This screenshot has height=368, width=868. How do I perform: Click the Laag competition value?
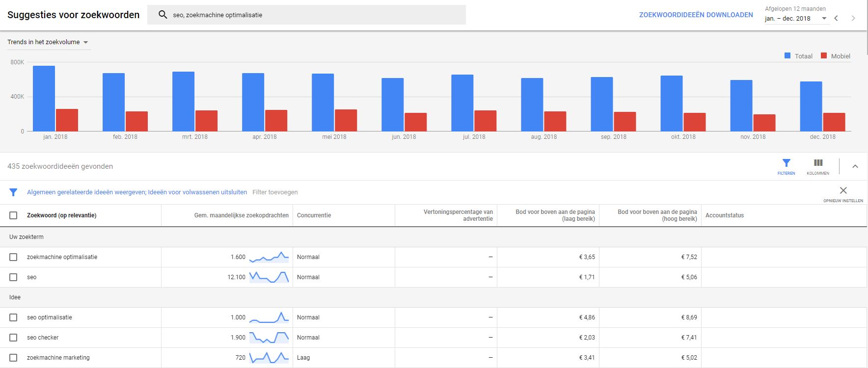(x=303, y=358)
